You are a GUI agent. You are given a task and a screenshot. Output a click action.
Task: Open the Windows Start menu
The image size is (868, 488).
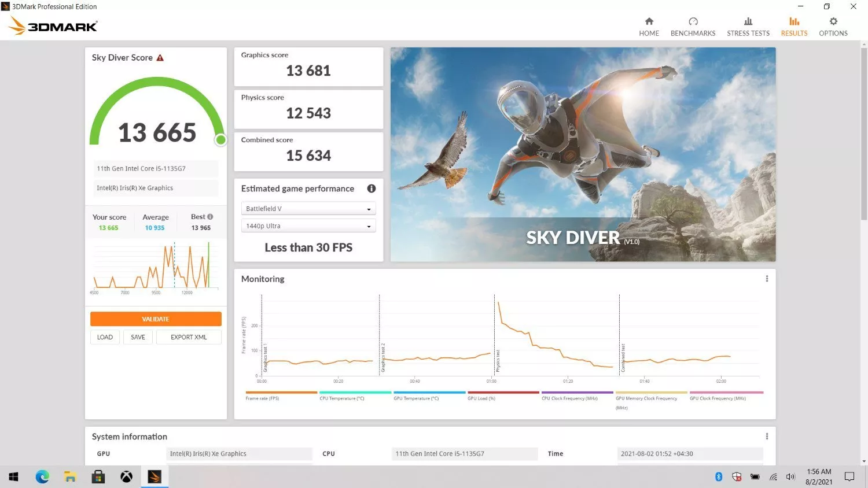[14, 477]
